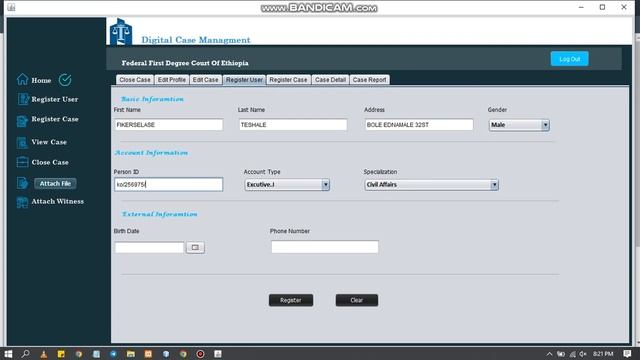The width and height of the screenshot is (640, 360).
Task: Click the Attach File sidebar button
Action: tap(55, 184)
